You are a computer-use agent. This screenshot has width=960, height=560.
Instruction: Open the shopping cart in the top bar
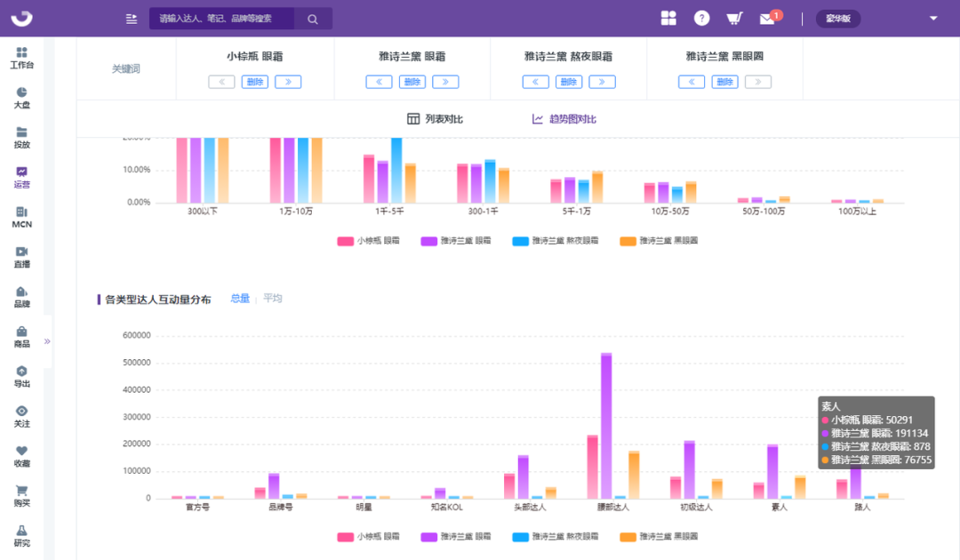pos(735,18)
